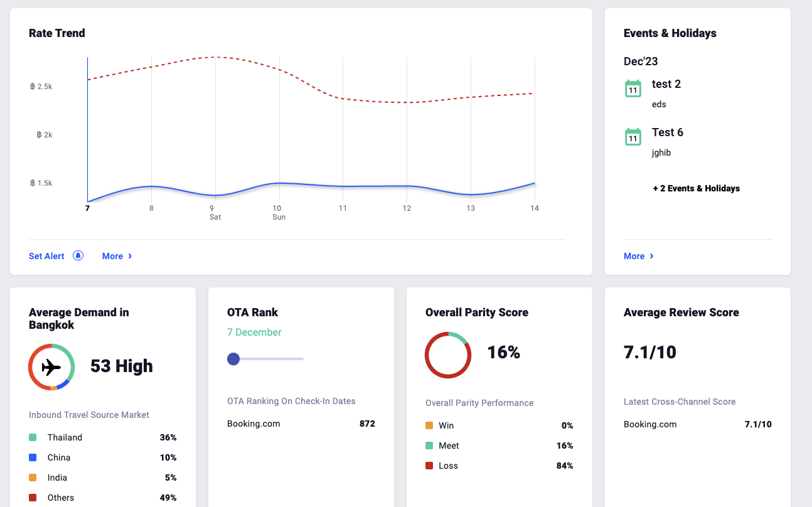The width and height of the screenshot is (812, 507).
Task: Select date 14 on the Rate Trend axis
Action: pyautogui.click(x=535, y=208)
